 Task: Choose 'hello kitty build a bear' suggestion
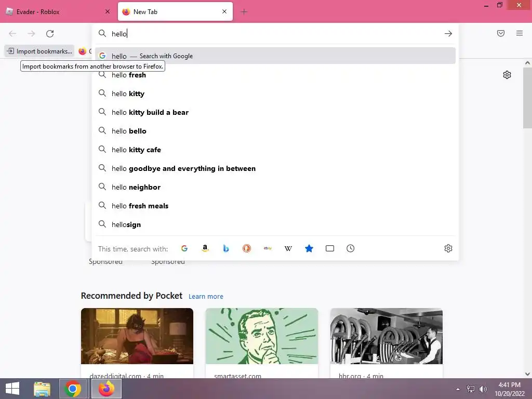(275, 112)
